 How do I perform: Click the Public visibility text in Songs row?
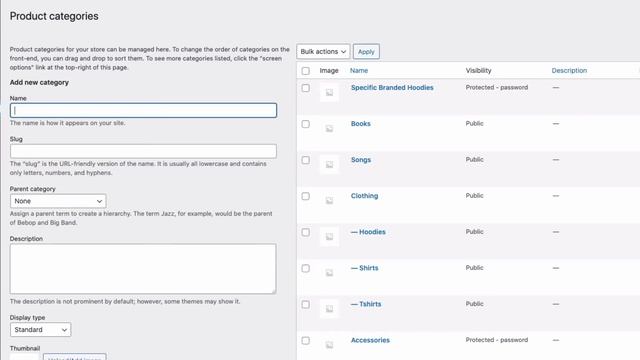474,159
